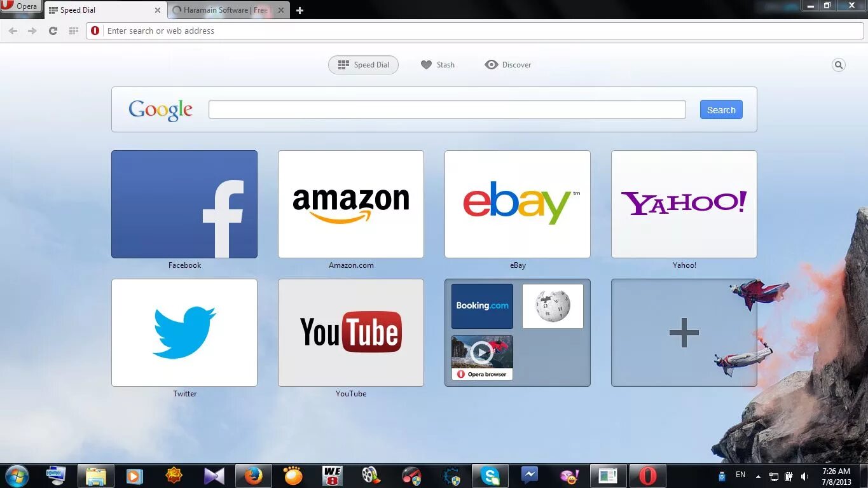868x488 pixels.
Task: Open the Twitter speed dial tile
Action: click(184, 333)
